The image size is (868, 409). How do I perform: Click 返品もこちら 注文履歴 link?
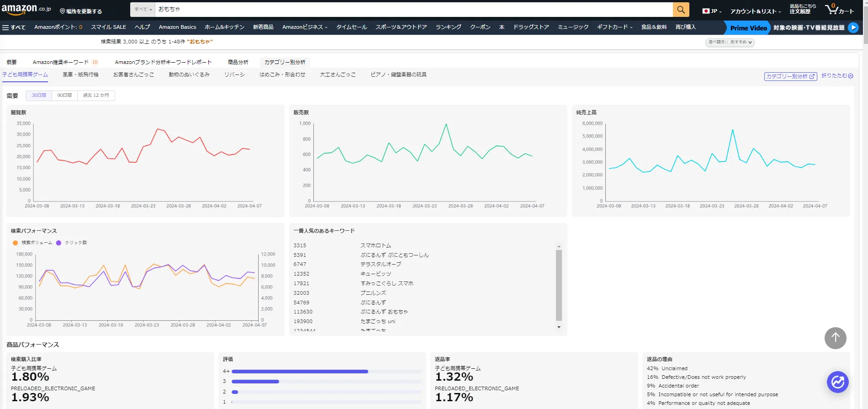point(803,9)
